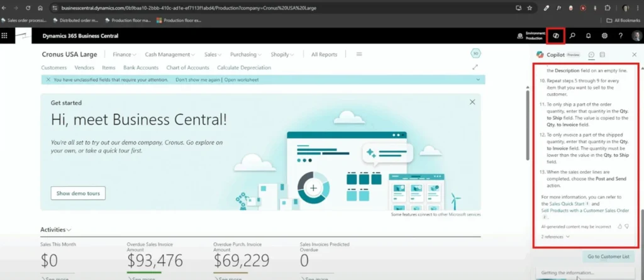Expand the Cash Management menu

[170, 54]
